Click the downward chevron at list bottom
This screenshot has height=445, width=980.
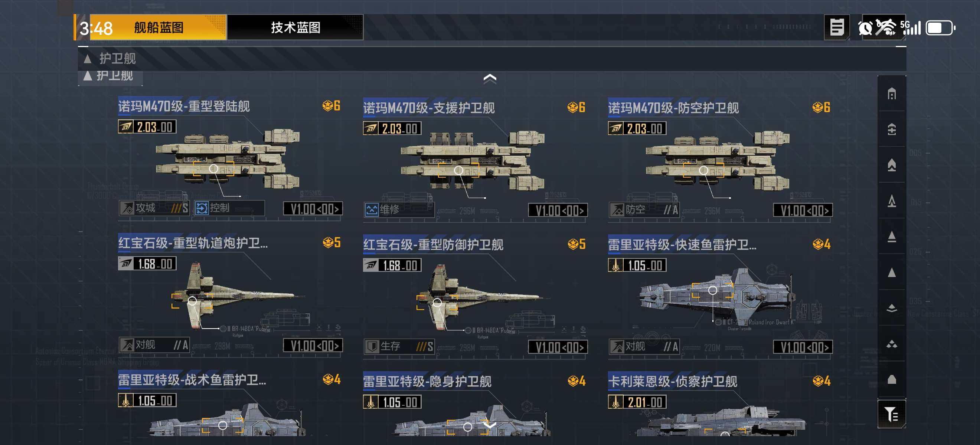pyautogui.click(x=490, y=425)
